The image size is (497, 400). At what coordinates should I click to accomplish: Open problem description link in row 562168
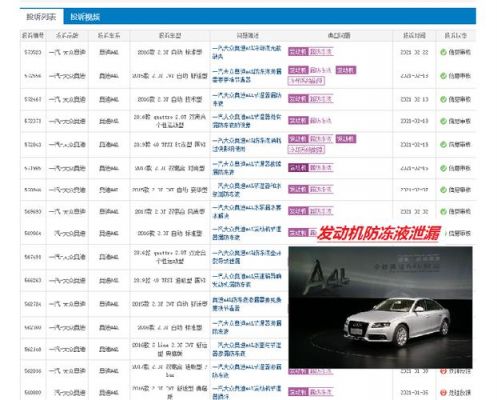[247, 349]
